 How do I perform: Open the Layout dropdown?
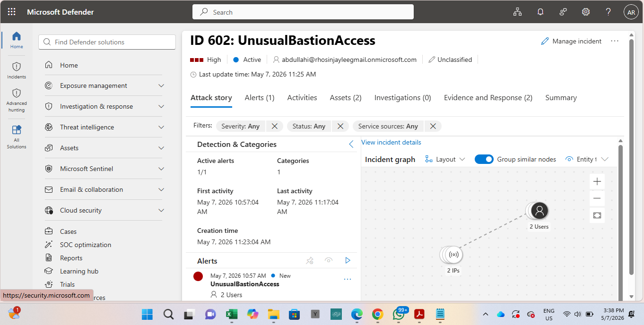click(x=445, y=159)
